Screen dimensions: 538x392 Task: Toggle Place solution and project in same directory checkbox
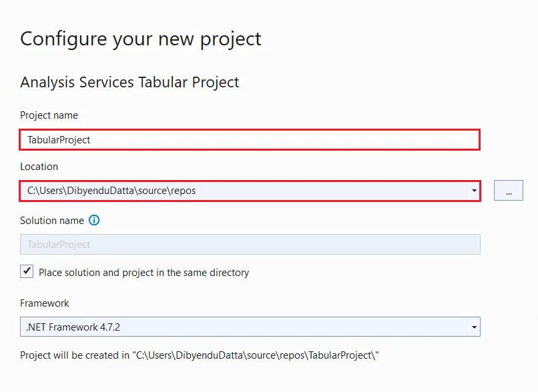[x=27, y=271]
